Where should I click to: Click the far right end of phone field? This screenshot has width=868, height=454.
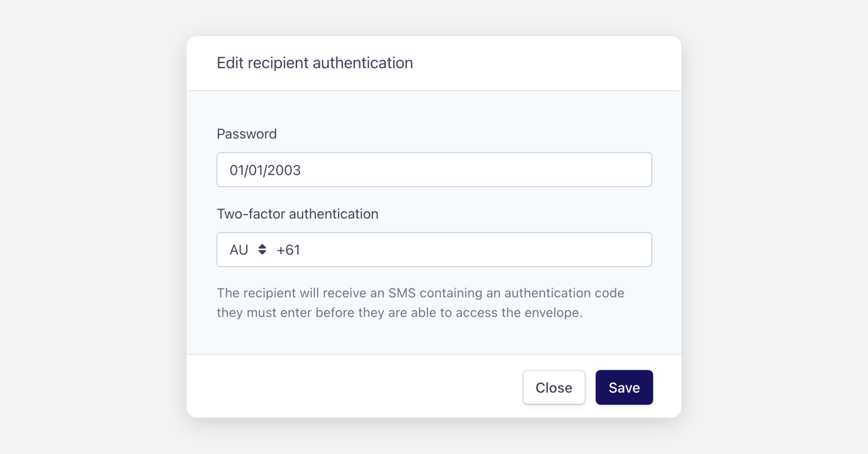click(x=640, y=250)
